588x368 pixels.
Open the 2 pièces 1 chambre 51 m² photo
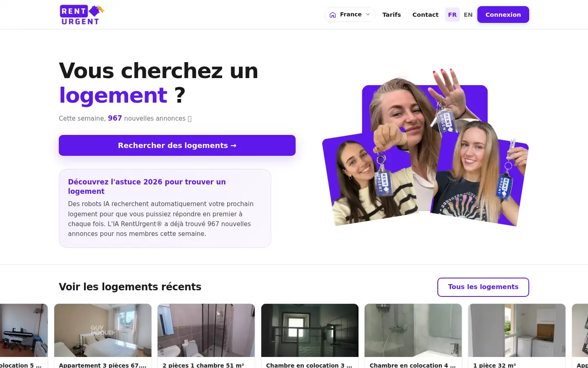click(x=206, y=330)
